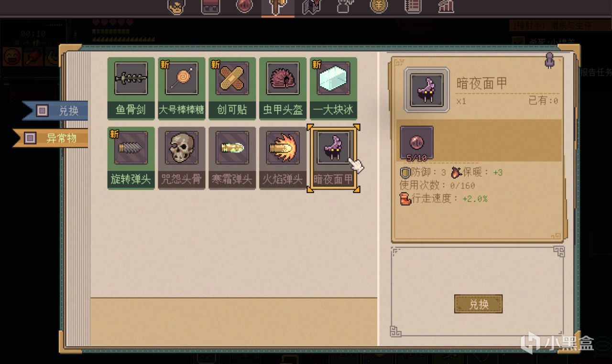Open the notebook tab in top bar
The image size is (612, 364).
click(x=412, y=6)
